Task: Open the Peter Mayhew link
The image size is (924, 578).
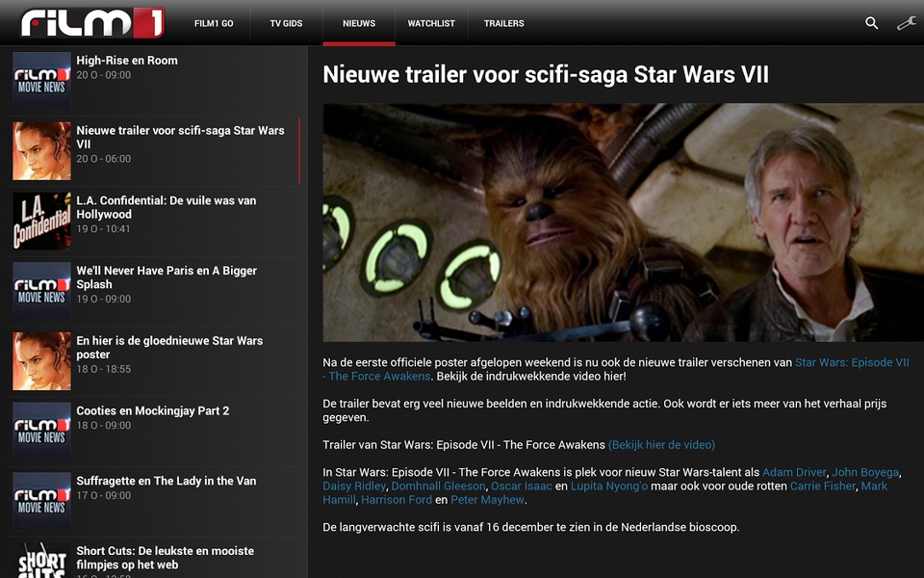Action: click(x=487, y=500)
